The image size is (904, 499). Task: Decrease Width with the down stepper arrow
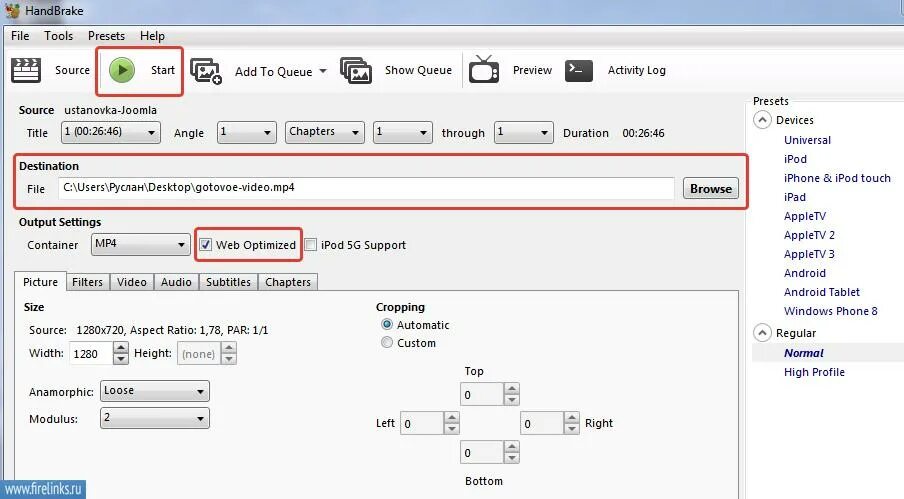pos(120,358)
